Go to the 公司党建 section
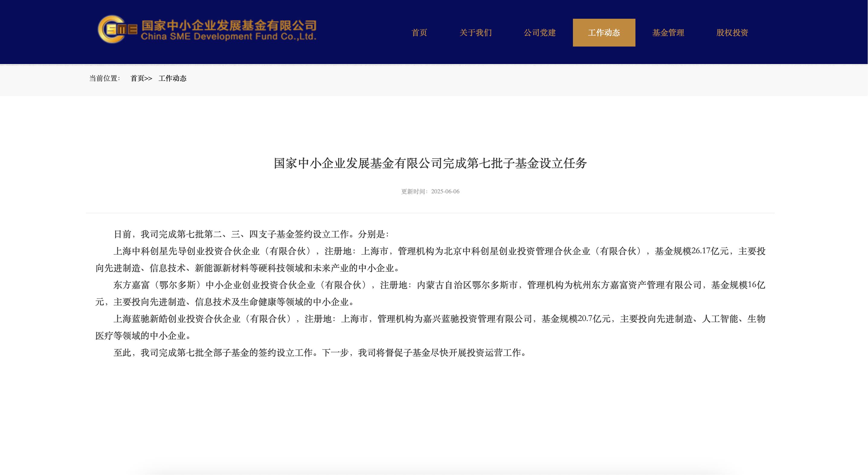The image size is (868, 475). 539,33
